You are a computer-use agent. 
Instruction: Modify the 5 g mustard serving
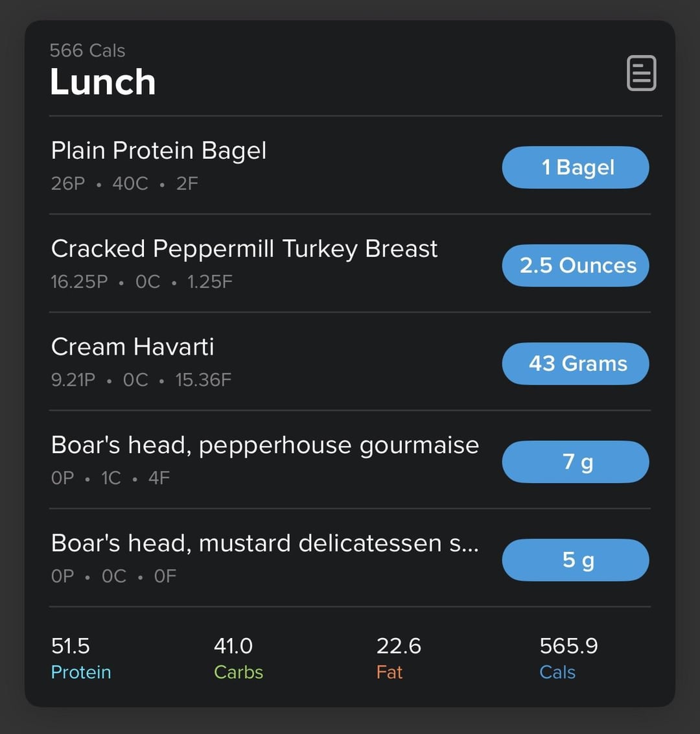576,560
